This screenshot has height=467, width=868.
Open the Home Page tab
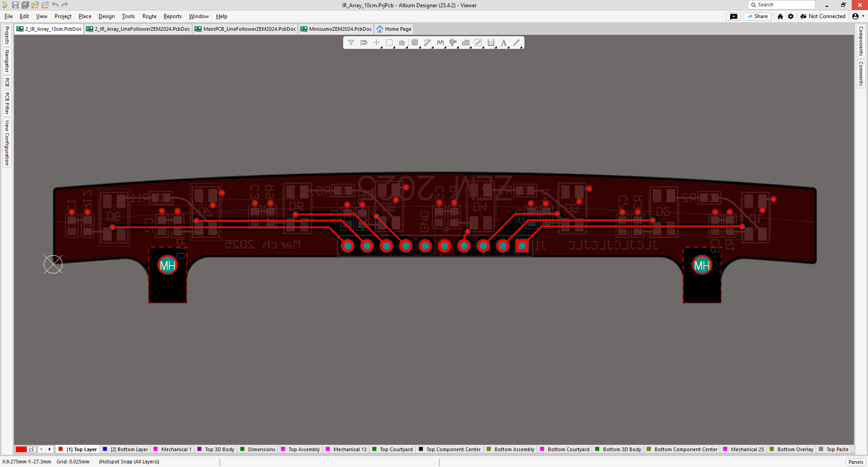pyautogui.click(x=394, y=29)
